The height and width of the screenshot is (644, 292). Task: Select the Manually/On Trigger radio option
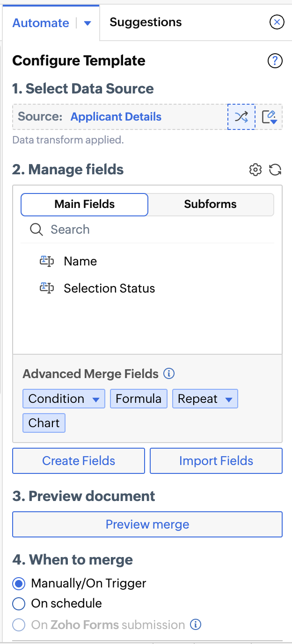click(19, 583)
